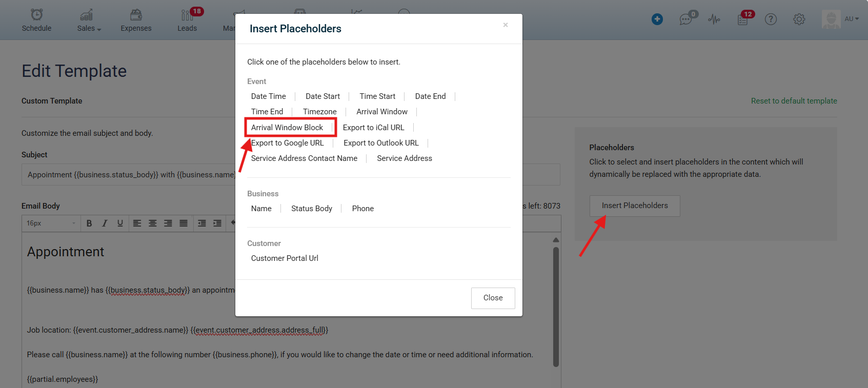Increase indent in editor toolbar

pos(217,223)
